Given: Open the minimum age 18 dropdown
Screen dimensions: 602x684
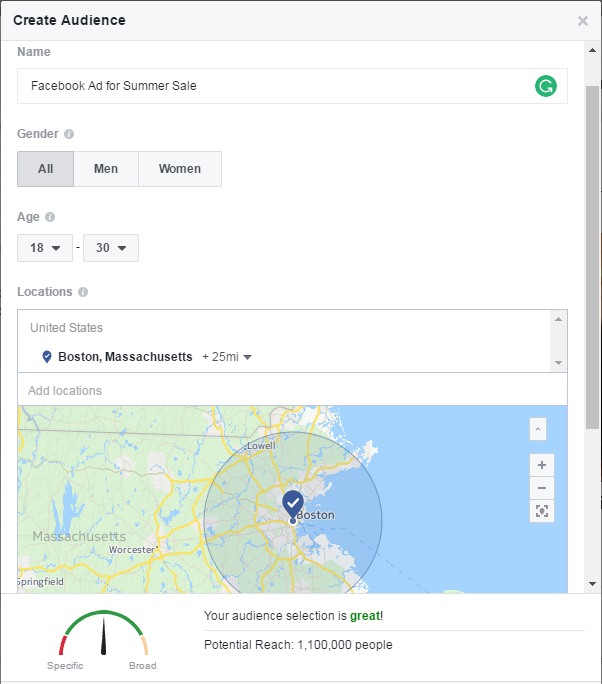Looking at the screenshot, I should tap(45, 248).
